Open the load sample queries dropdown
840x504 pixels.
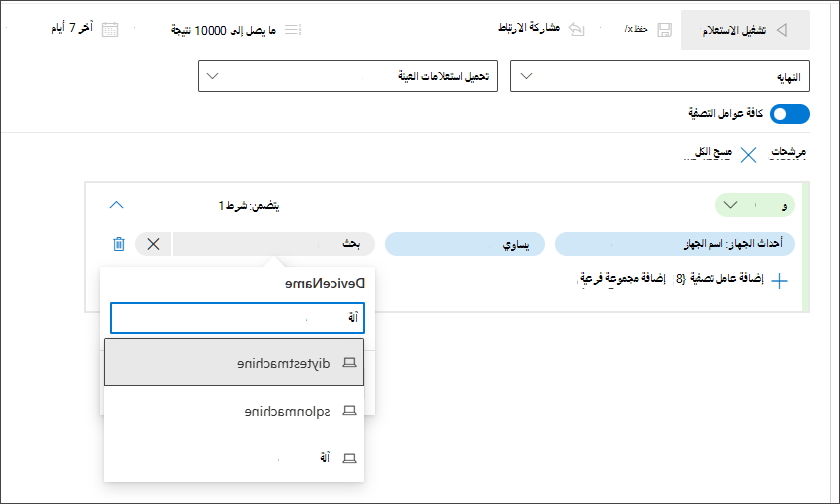(x=348, y=76)
